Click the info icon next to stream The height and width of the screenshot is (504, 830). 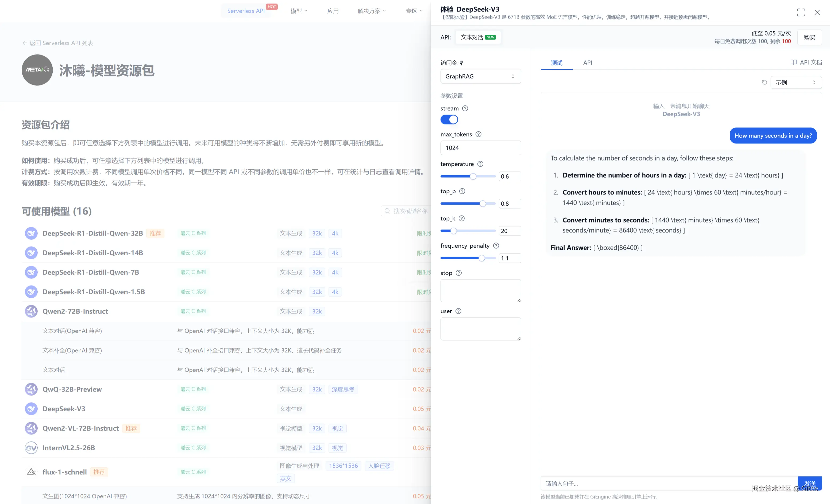point(465,108)
